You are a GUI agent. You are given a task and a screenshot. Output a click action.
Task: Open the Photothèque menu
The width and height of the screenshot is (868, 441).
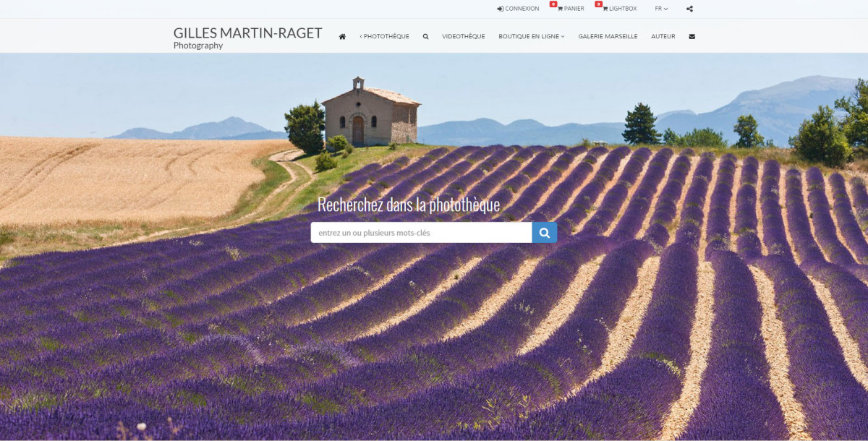(x=384, y=36)
